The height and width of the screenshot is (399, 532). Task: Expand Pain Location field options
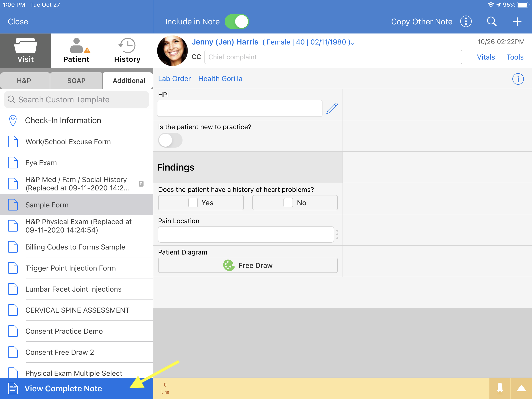click(x=338, y=234)
